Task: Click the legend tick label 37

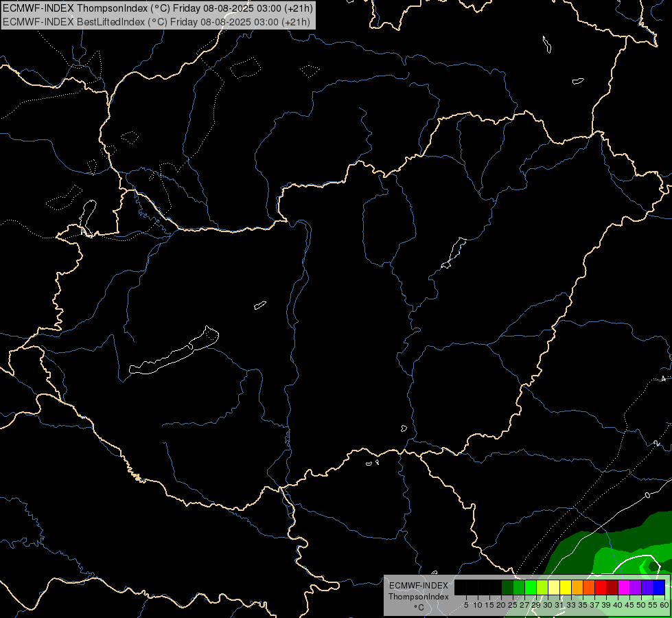Action: pyautogui.click(x=594, y=605)
